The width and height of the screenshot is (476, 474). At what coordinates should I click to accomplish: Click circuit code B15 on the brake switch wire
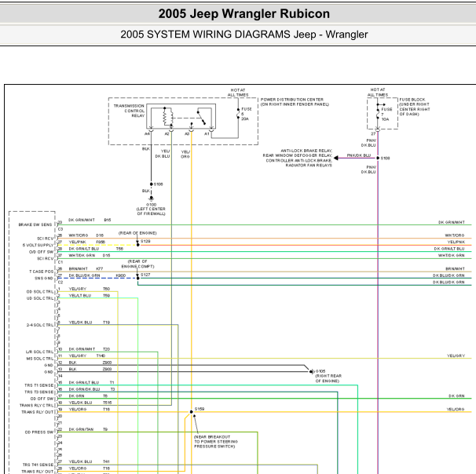pyautogui.click(x=108, y=220)
